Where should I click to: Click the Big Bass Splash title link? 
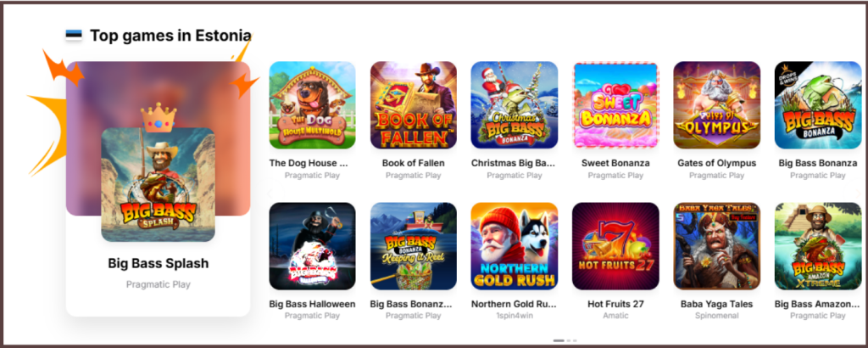(x=159, y=263)
